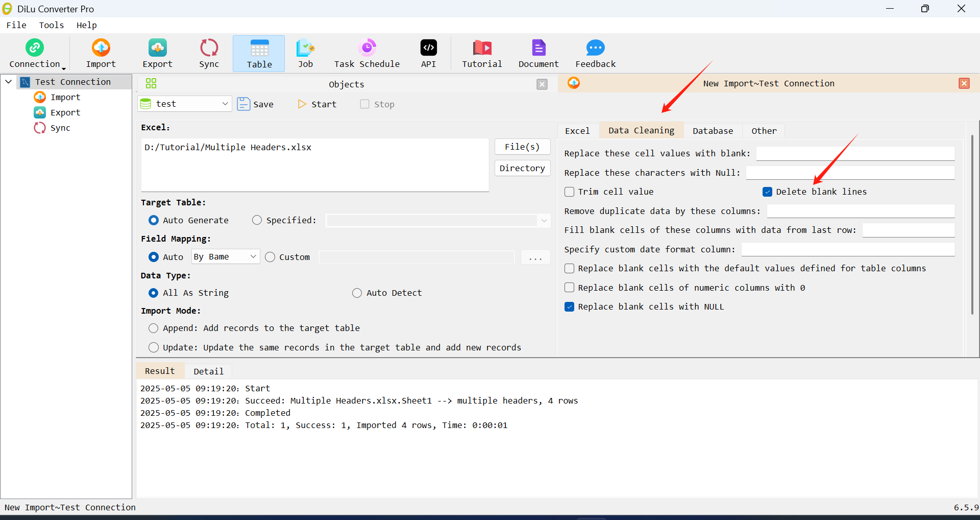This screenshot has width=980, height=520.
Task: Click the Export toolbar icon
Action: point(157,48)
